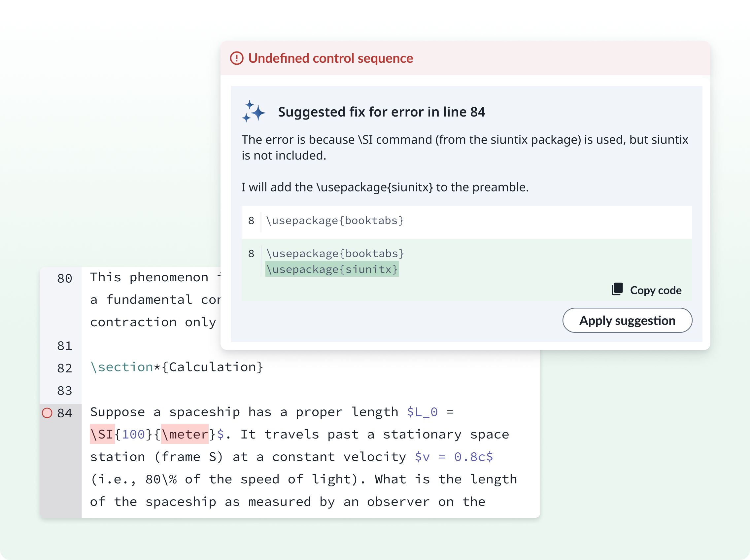The width and height of the screenshot is (750, 560).
Task: Select the Undefined control sequence header
Action: (330, 58)
